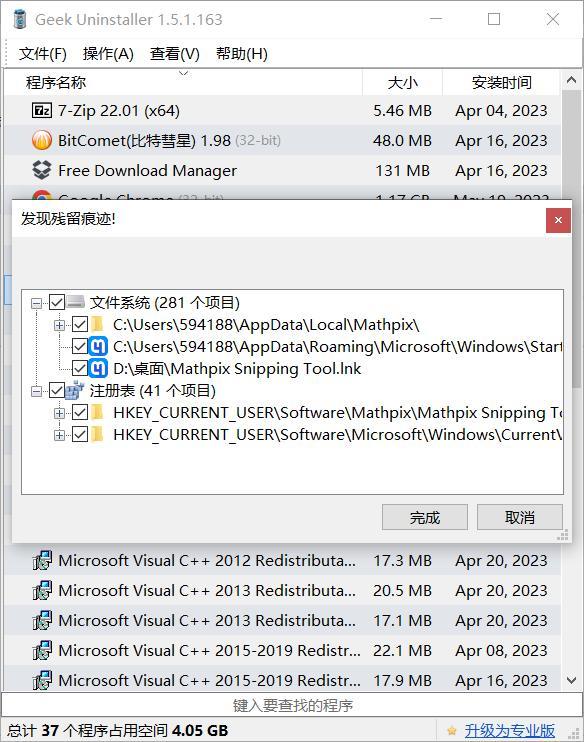Click the Visual C++ 2012 Redistributable icon
The height and width of the screenshot is (742, 584).
pyautogui.click(x=42, y=561)
